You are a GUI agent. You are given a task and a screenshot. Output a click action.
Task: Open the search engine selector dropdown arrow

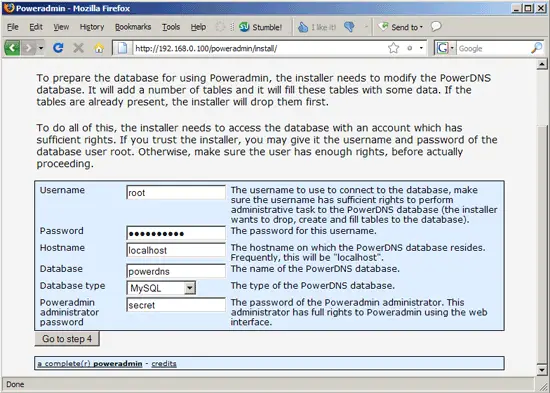452,48
